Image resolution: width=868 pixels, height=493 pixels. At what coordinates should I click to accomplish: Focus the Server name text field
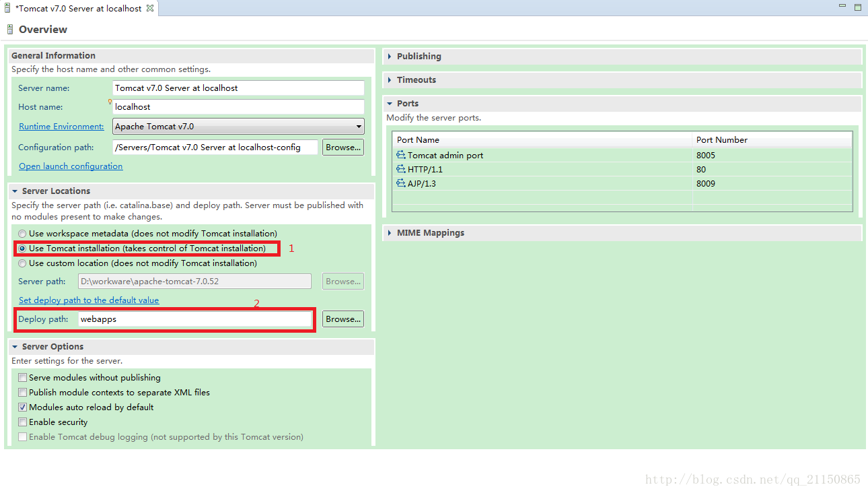238,88
